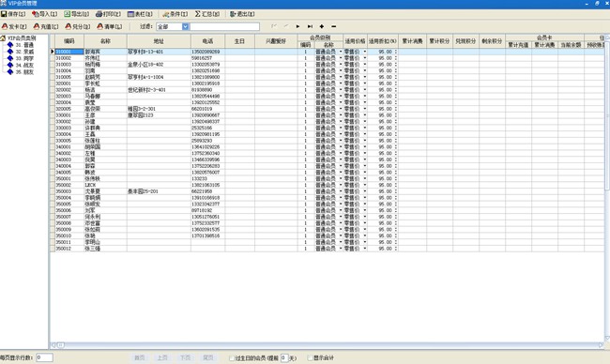Click the 上页 previous page button

point(162,357)
